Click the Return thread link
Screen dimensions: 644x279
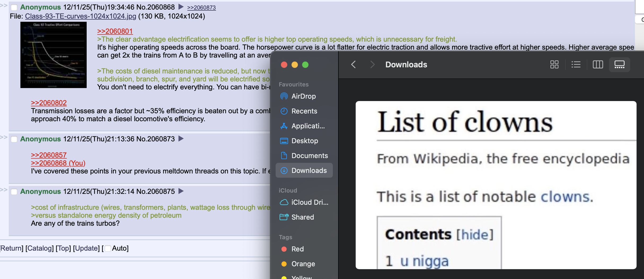pyautogui.click(x=11, y=248)
